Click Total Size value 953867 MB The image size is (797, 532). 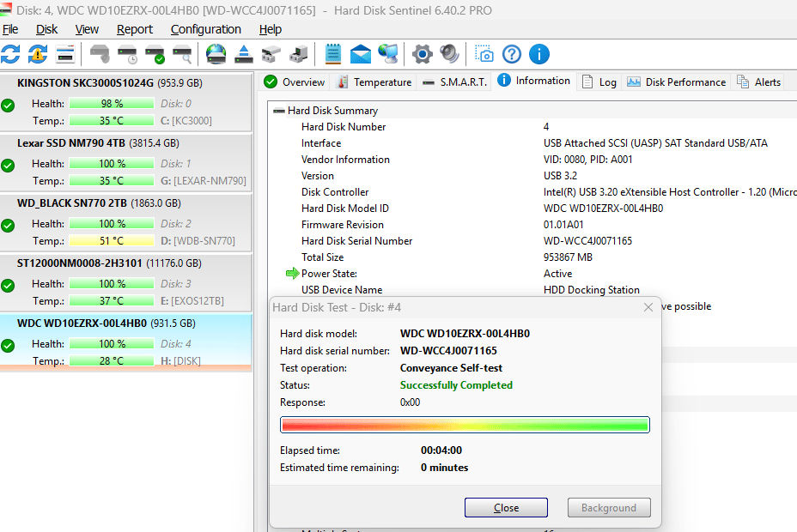568,257
